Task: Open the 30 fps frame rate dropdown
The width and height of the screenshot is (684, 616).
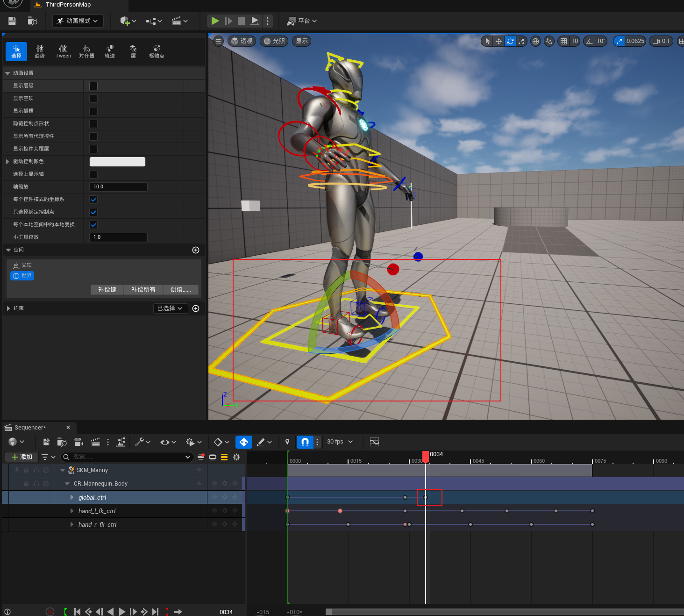Action: coord(340,442)
